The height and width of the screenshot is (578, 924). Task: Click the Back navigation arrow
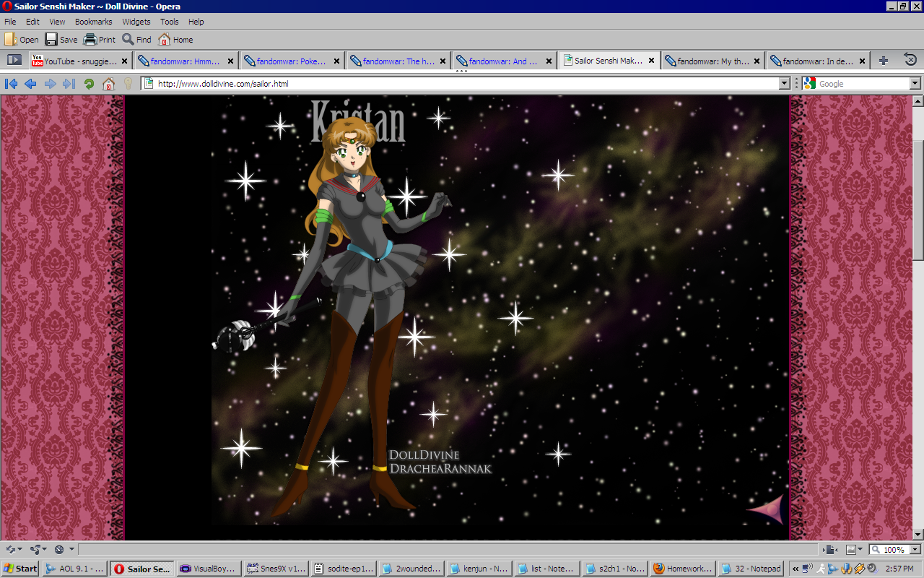[x=30, y=84]
